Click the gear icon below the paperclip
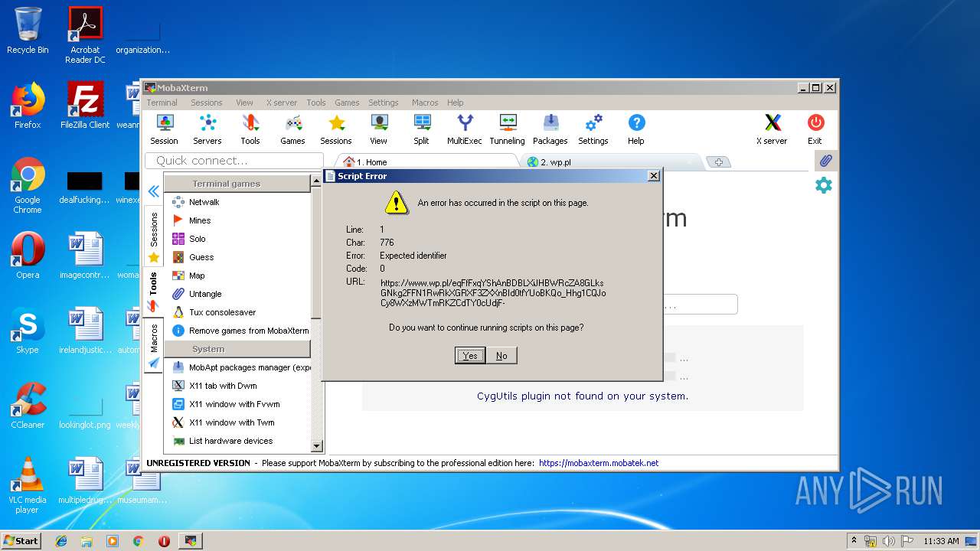Viewport: 980px width, 551px height. (824, 185)
